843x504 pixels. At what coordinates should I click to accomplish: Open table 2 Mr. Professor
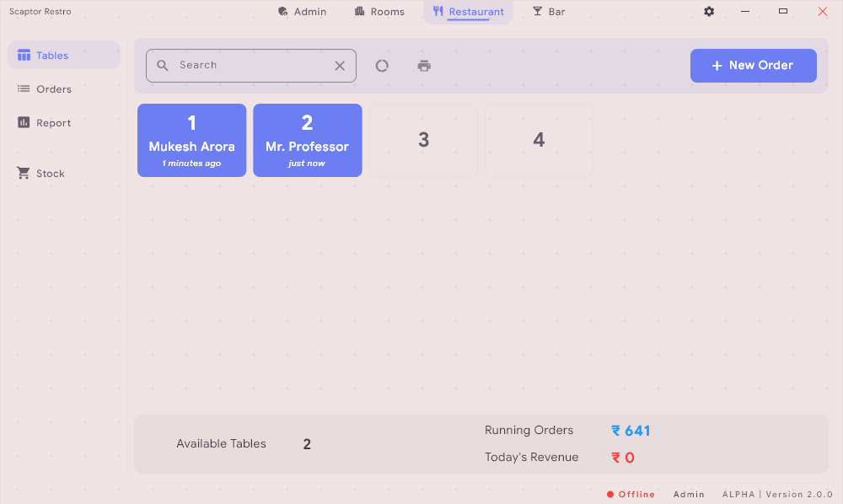click(x=307, y=140)
